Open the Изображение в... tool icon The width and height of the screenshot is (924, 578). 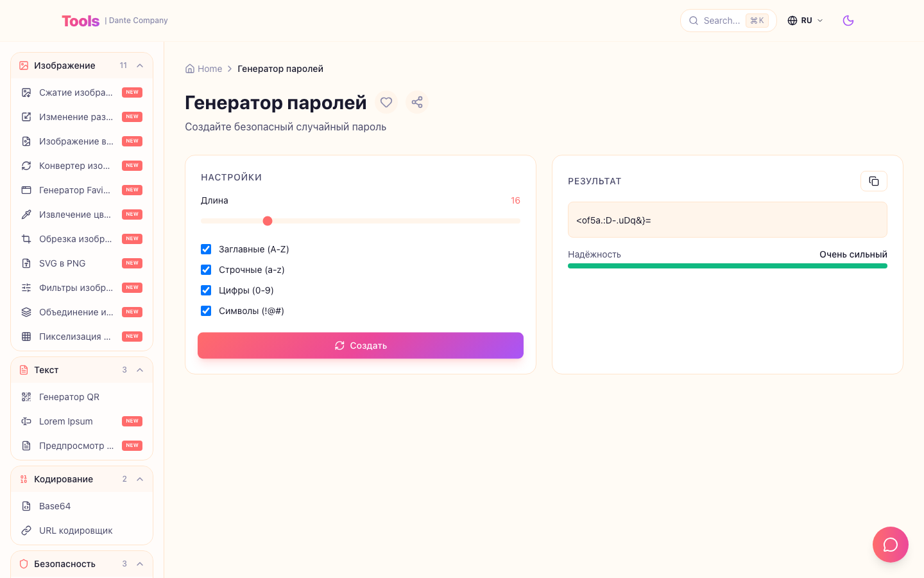pos(26,141)
